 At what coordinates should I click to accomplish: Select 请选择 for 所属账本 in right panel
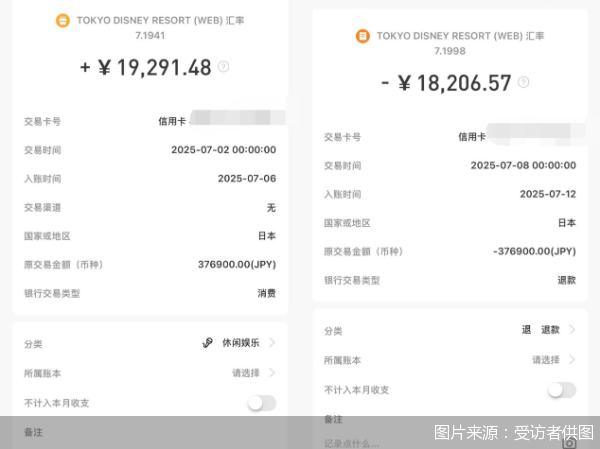tap(546, 360)
